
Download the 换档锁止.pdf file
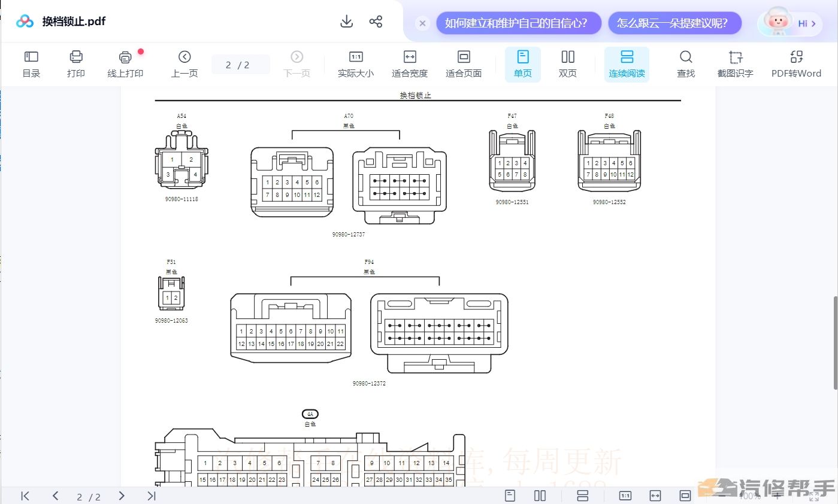point(346,22)
